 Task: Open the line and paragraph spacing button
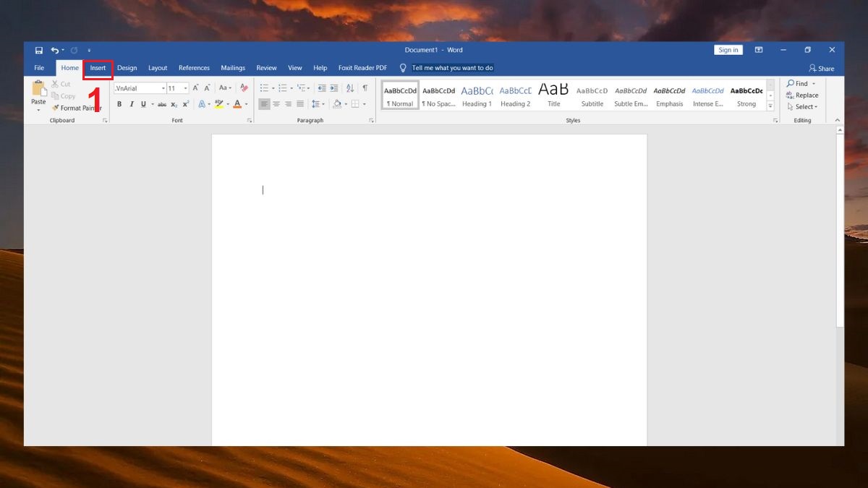point(315,104)
